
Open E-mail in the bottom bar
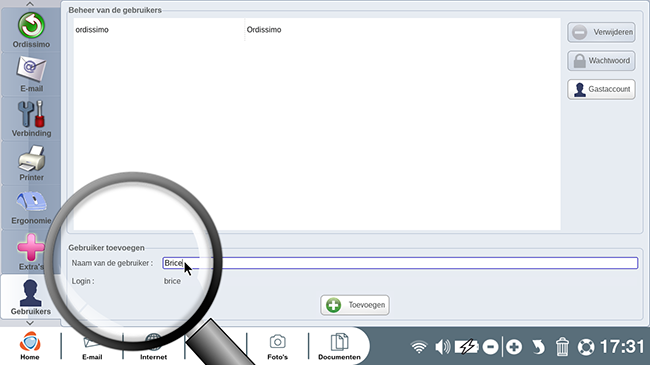(x=92, y=346)
